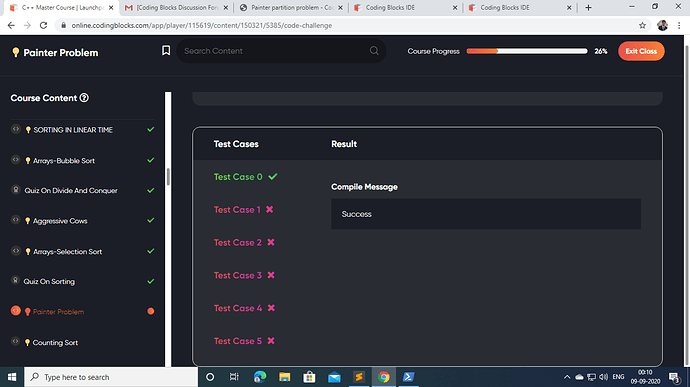Click the bookmark icon beside the search bar

tap(166, 51)
